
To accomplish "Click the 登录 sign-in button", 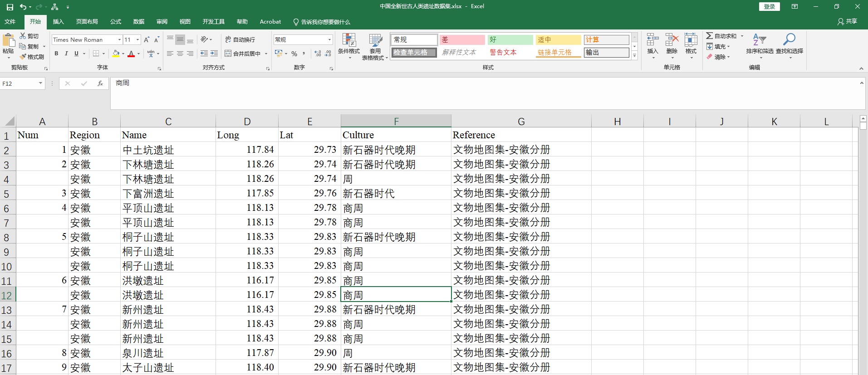I will tap(769, 6).
